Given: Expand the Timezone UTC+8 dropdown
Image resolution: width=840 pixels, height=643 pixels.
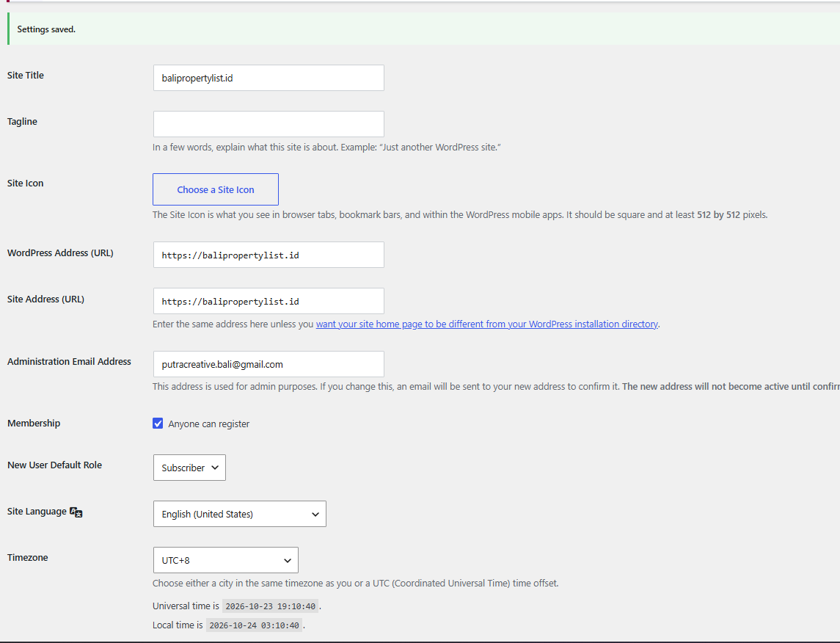Looking at the screenshot, I should 225,560.
